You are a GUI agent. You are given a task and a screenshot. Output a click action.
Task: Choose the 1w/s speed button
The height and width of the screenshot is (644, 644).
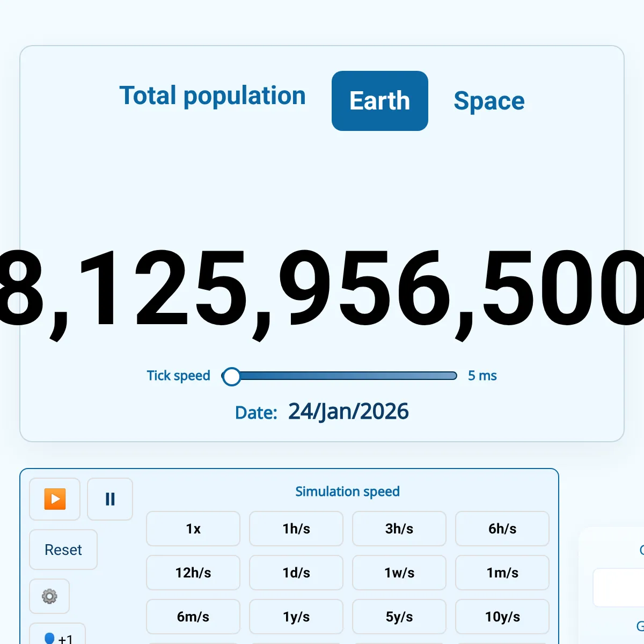click(399, 573)
